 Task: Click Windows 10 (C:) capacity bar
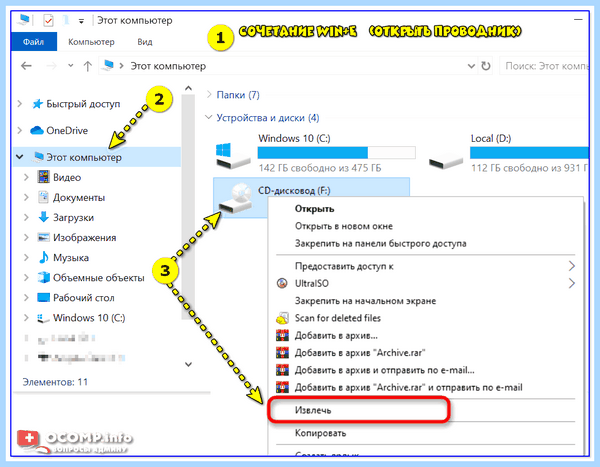pyautogui.click(x=336, y=153)
